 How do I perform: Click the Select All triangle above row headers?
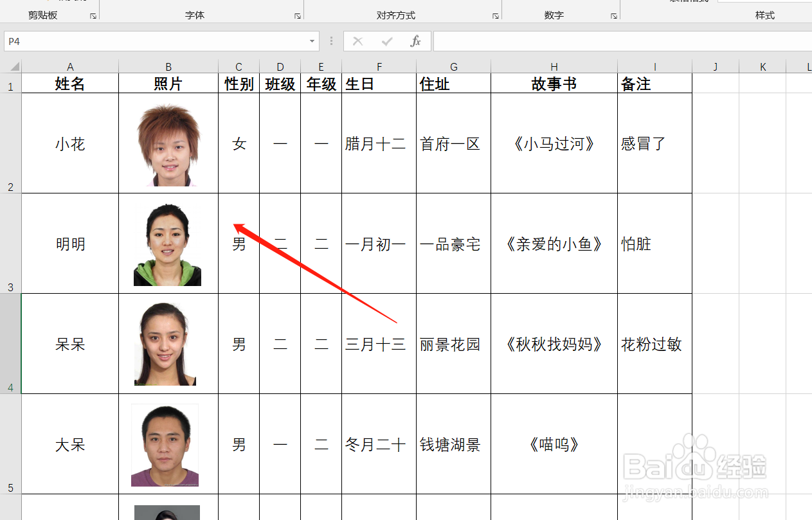coord(14,66)
